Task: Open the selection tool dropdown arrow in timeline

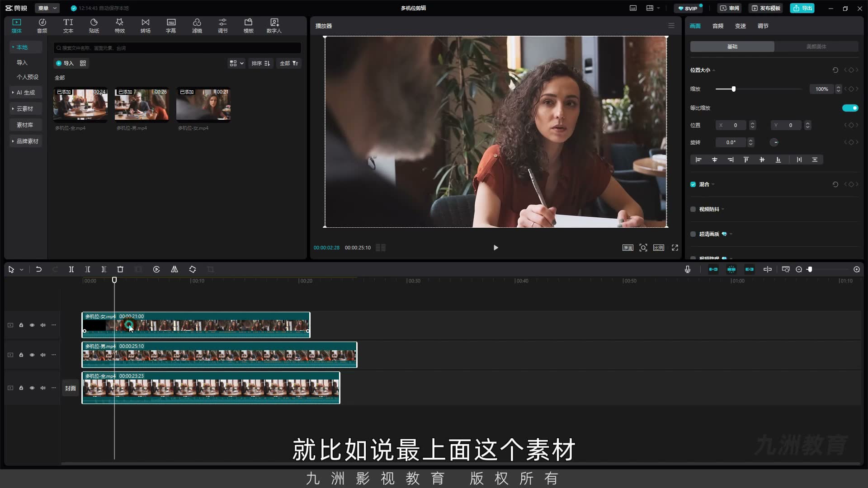Action: (x=21, y=270)
